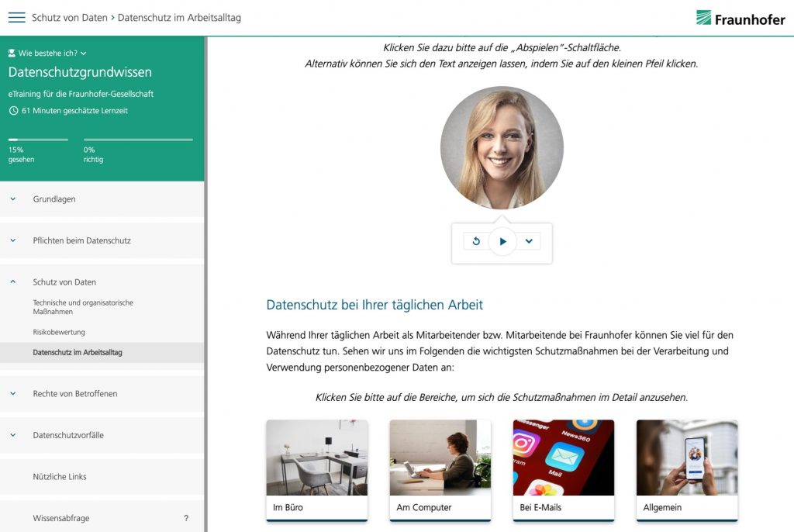Image resolution: width=794 pixels, height=532 pixels.
Task: Click the Fraunhofer logo
Action: coord(740,19)
